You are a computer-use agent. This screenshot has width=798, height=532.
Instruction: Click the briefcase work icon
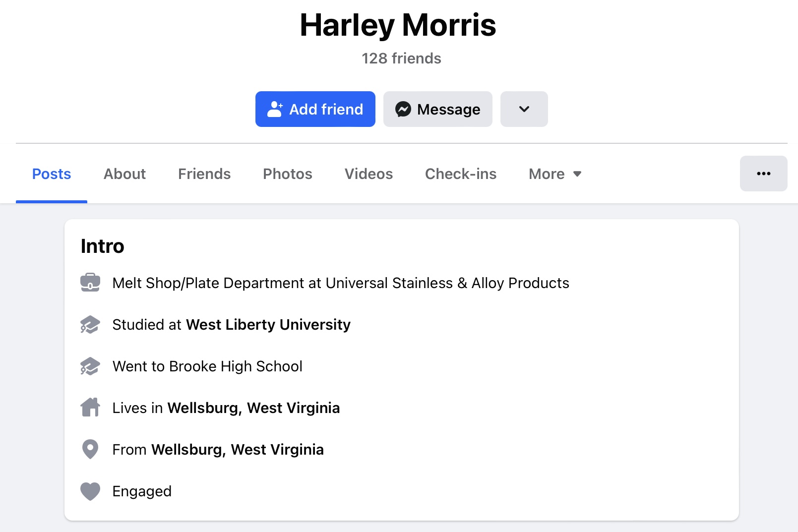(x=90, y=283)
